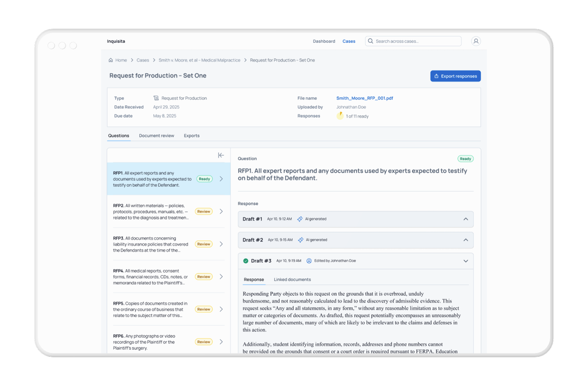Click the Draft #3 header title
Screen dimensions: 588x386
click(x=261, y=261)
